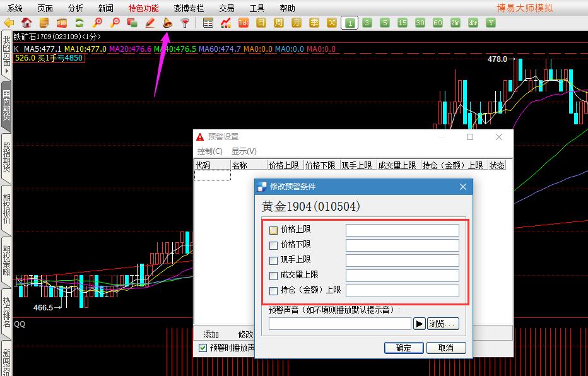Screen dimensions: 588x376
Task: Select the red pencil drawing tool
Action: click(150, 23)
